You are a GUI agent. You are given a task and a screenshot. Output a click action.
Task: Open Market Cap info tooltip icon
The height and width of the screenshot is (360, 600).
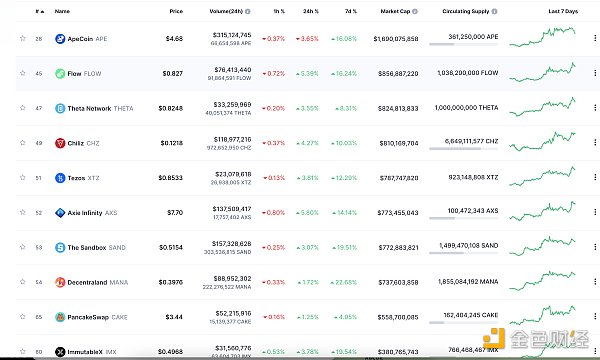click(x=415, y=11)
